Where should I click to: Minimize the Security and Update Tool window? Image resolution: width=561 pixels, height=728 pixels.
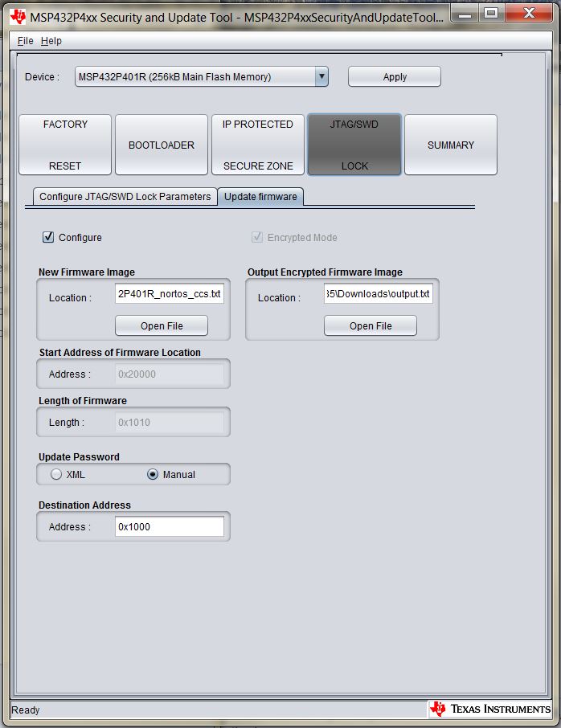click(465, 14)
